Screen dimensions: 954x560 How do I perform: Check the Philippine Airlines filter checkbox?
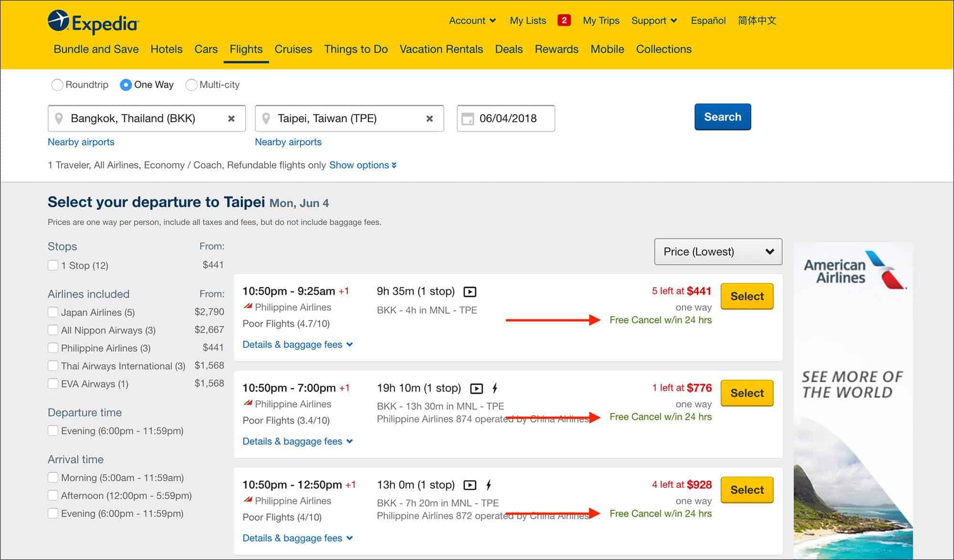point(53,348)
